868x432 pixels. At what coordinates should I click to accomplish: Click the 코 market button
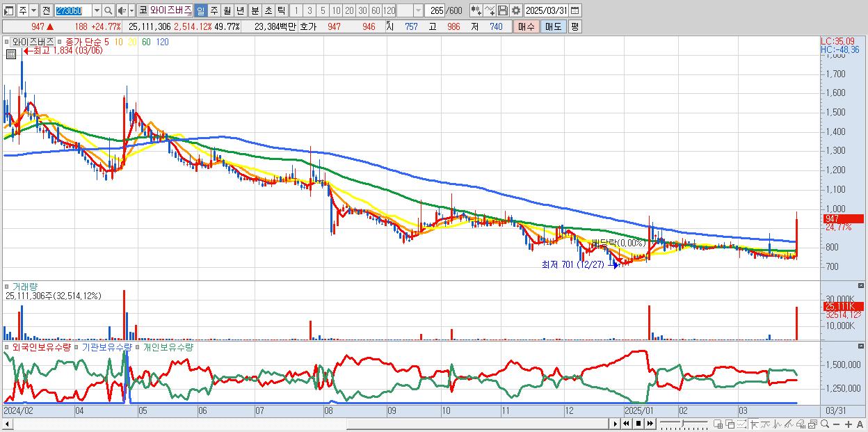pos(143,10)
